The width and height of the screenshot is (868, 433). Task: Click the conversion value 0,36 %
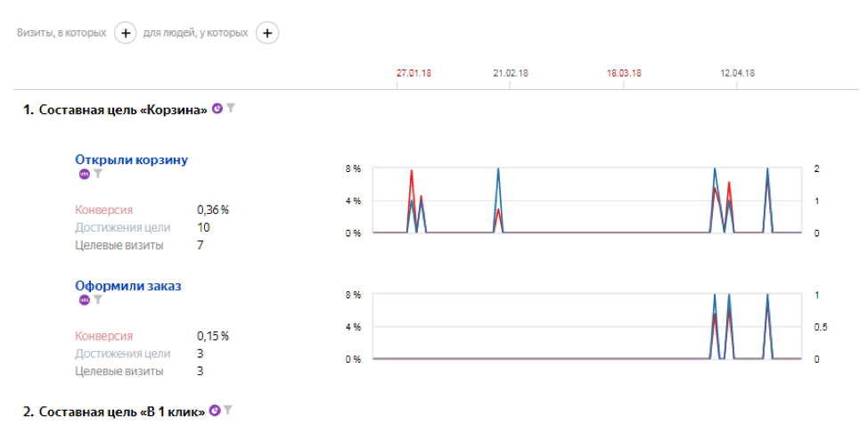point(213,210)
